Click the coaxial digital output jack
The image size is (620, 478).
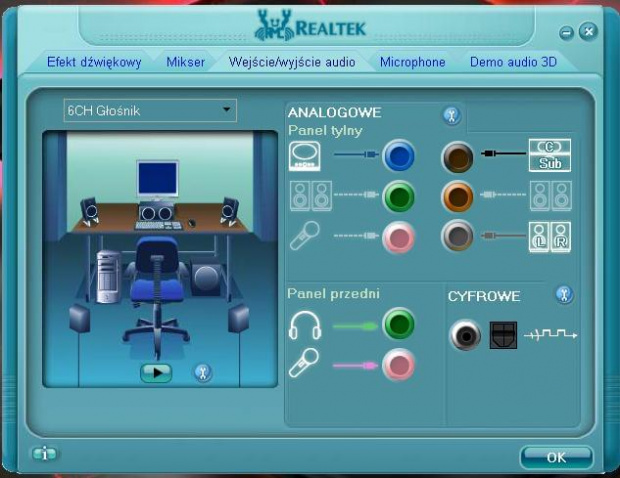click(465, 335)
